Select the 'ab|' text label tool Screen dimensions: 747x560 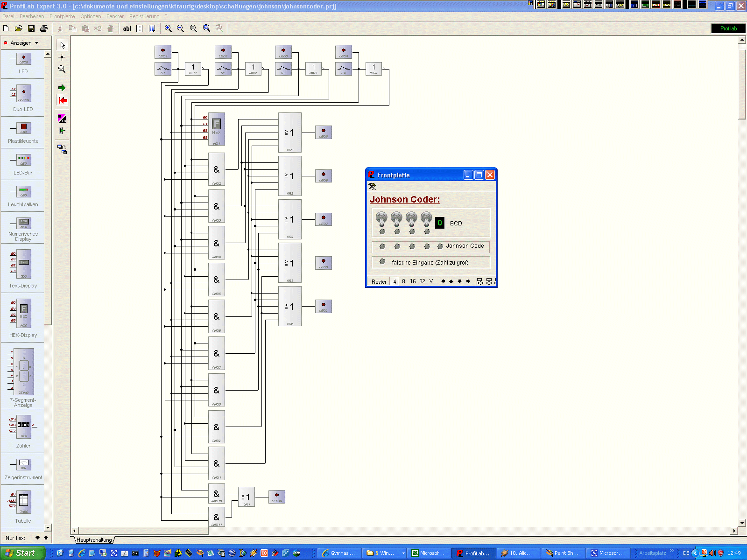(127, 28)
